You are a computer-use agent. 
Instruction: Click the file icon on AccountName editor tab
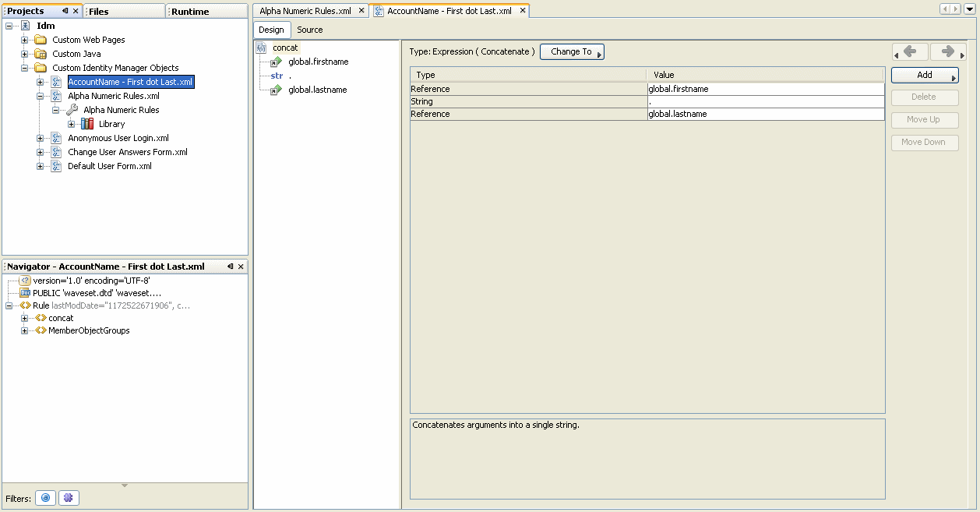coord(379,11)
